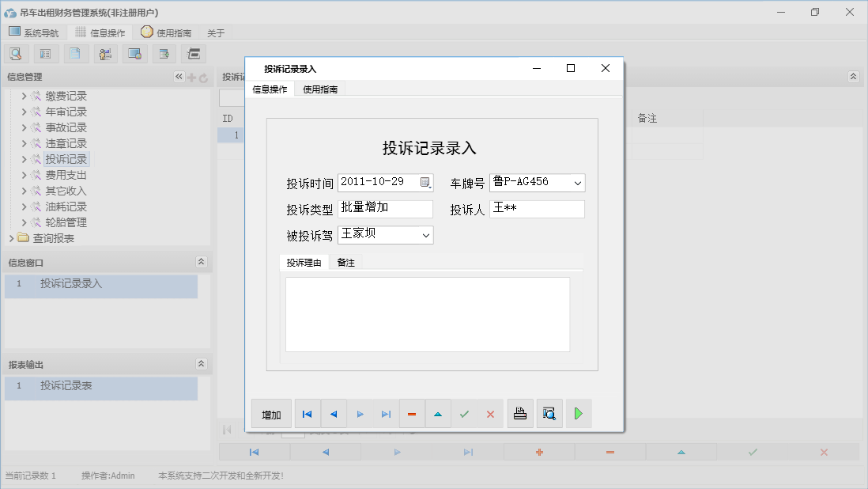This screenshot has height=489, width=868.
Task: Open the user management icon in toolbar
Action: click(105, 53)
